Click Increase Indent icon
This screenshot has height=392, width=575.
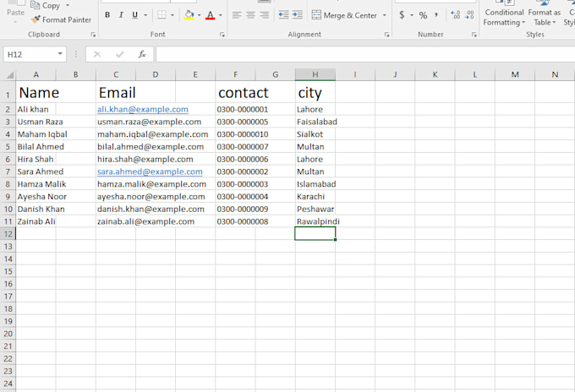[x=298, y=15]
